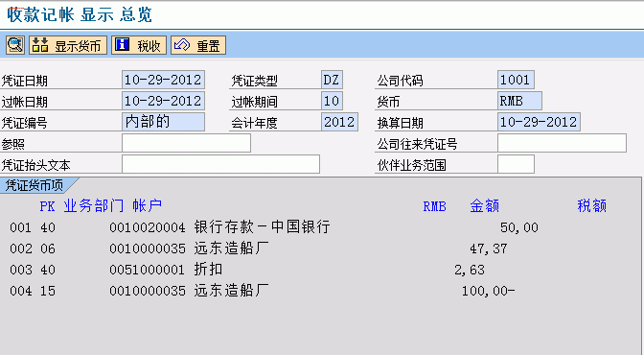This screenshot has width=644, height=355.
Task: Click the 公司往来凭证号 label
Action: click(417, 144)
